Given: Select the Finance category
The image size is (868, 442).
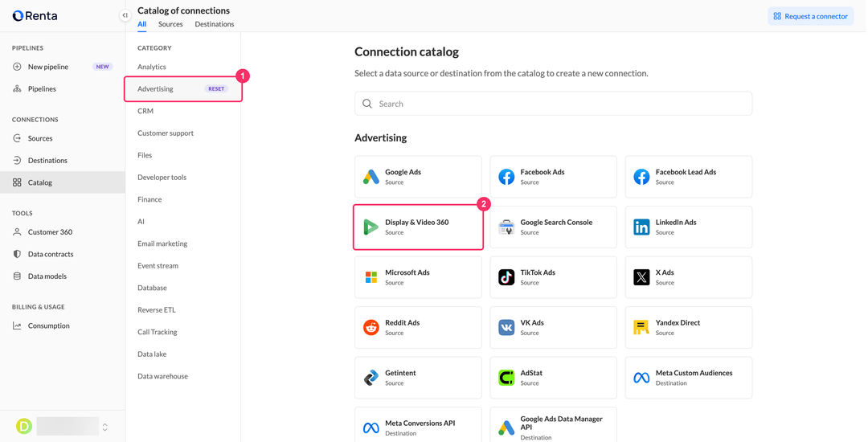Looking at the screenshot, I should tap(149, 199).
